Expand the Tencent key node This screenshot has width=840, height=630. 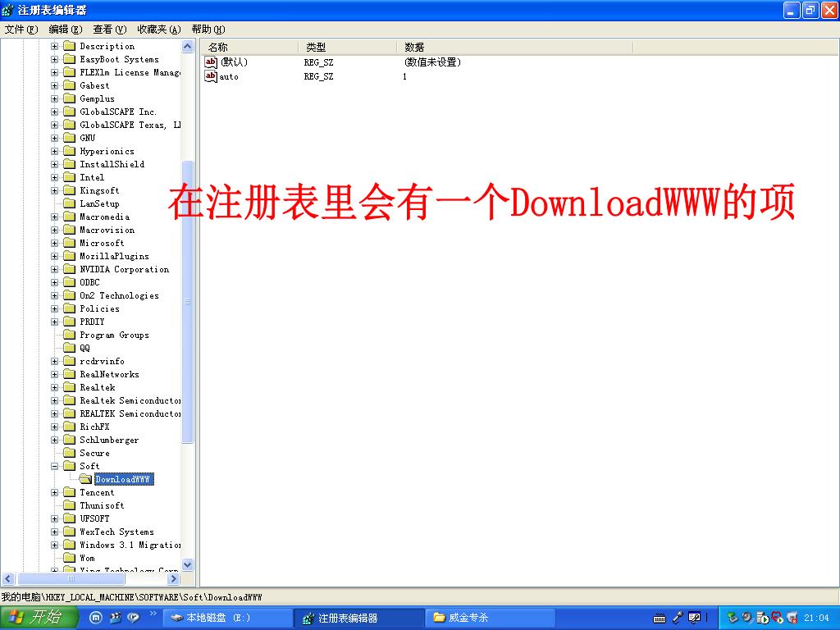[x=55, y=493]
